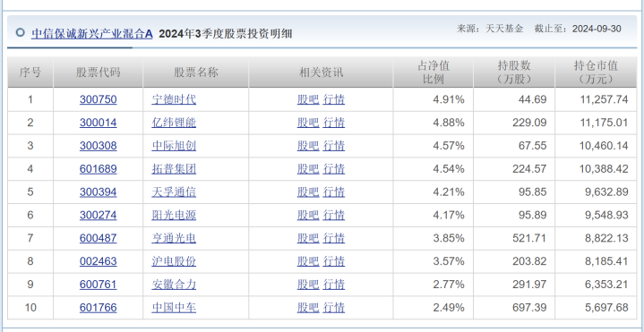Open stock name 安徽合力
Screen dimensions: 644x332
coord(174,285)
